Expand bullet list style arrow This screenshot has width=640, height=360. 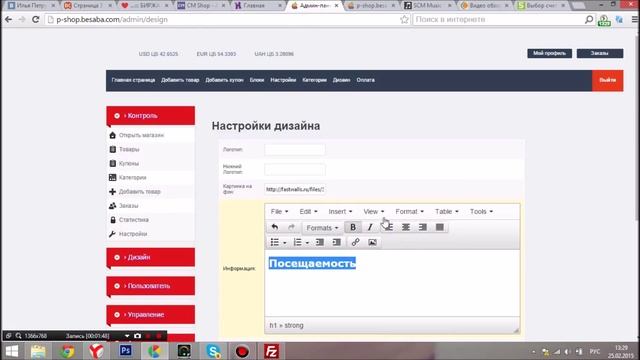click(x=284, y=243)
